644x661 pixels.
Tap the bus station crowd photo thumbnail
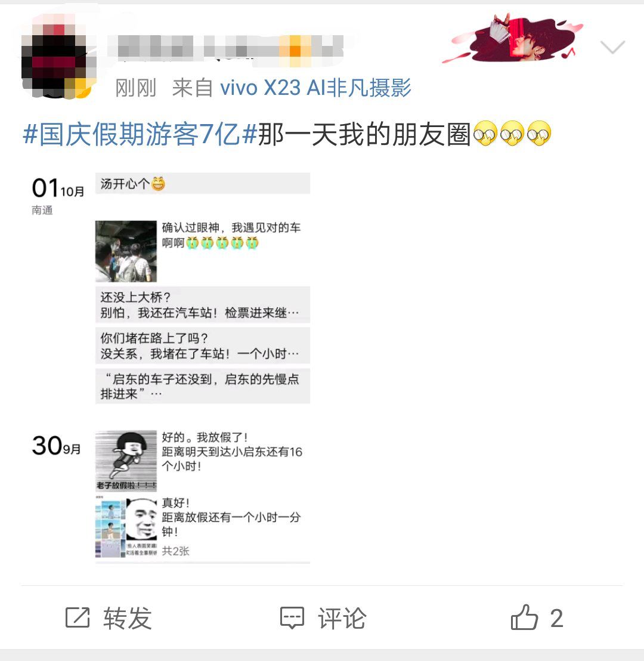pos(126,251)
